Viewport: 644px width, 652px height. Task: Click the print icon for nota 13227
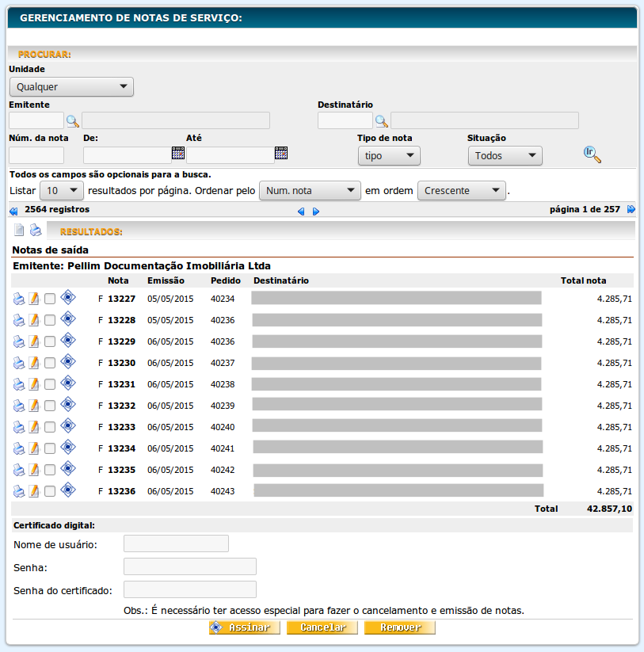point(19,299)
